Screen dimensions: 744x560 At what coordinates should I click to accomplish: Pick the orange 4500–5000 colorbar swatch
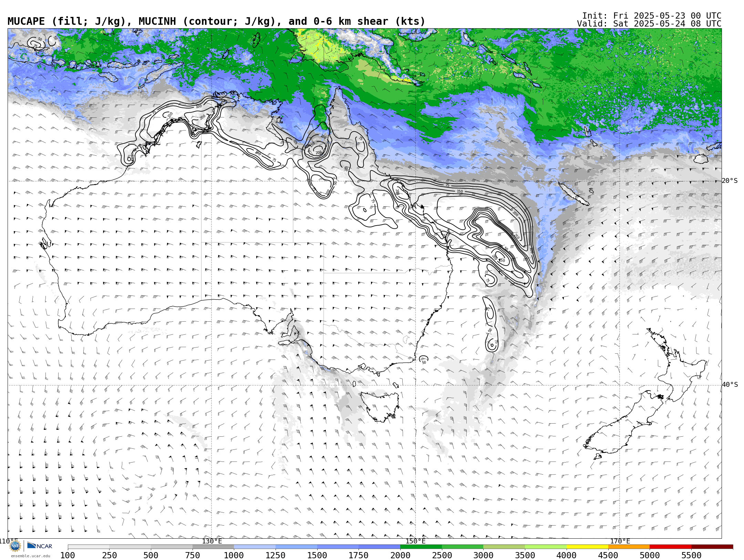[629, 547]
